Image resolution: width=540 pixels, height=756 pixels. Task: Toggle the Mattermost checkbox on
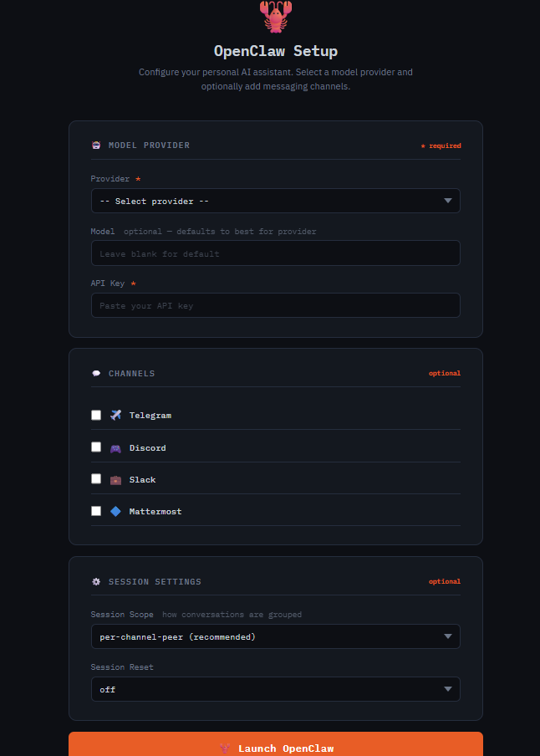tap(96, 510)
